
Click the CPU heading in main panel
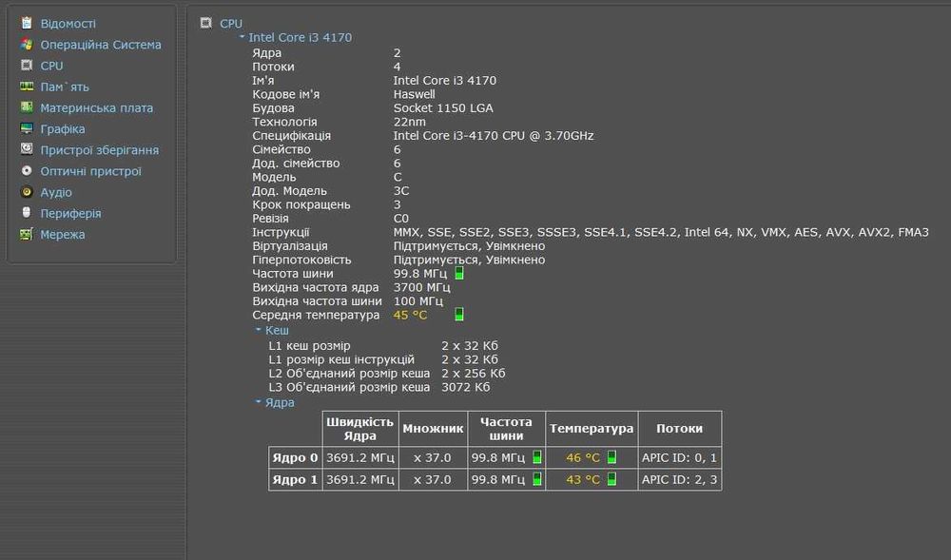click(231, 24)
